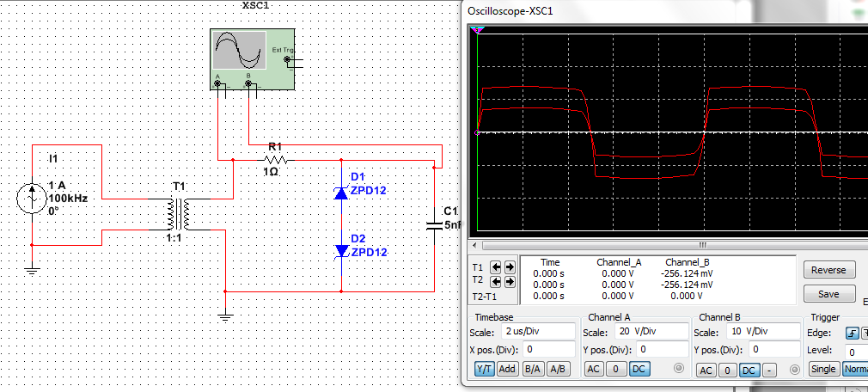Click the Reverse button
The width and height of the screenshot is (868, 392).
tap(828, 270)
